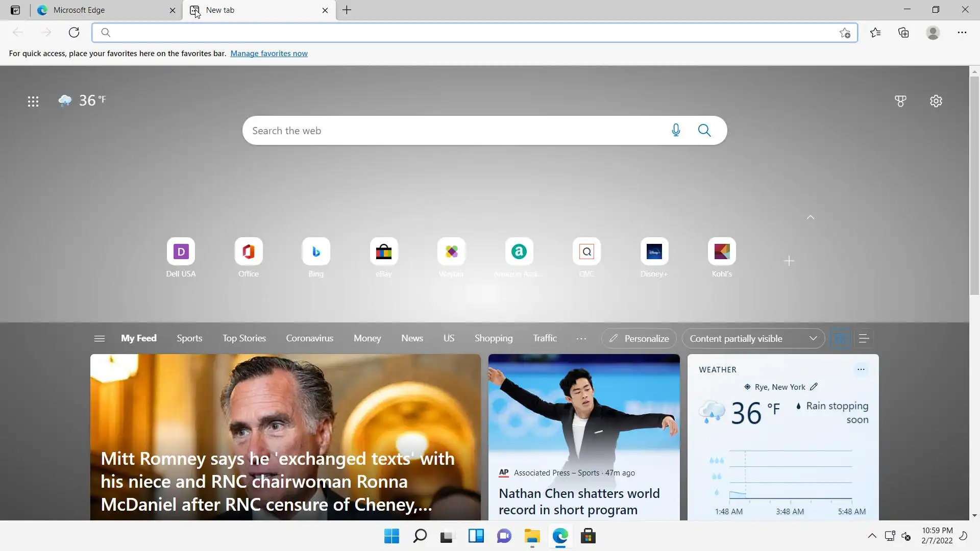
Task: Open the tab actions menu icon
Action: pyautogui.click(x=15, y=10)
